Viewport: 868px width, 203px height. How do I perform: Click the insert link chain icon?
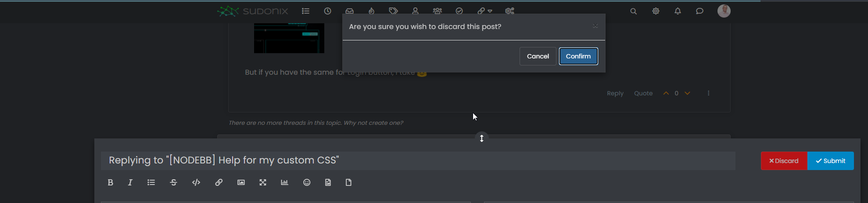219,182
